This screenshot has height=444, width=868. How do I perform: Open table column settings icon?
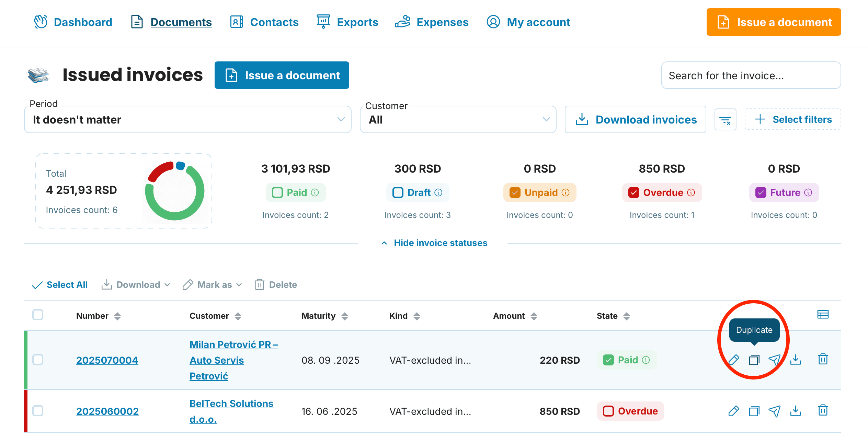coord(823,314)
